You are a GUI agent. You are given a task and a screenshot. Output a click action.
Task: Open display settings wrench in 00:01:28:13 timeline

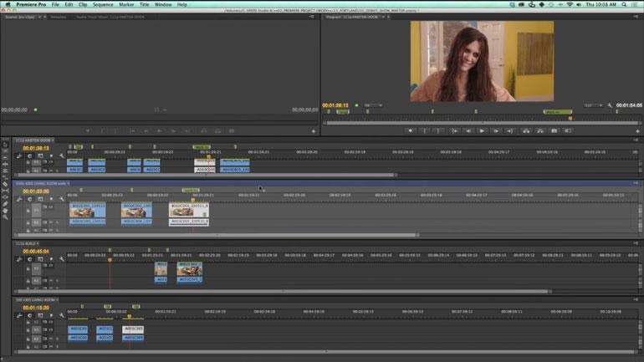tap(62, 156)
